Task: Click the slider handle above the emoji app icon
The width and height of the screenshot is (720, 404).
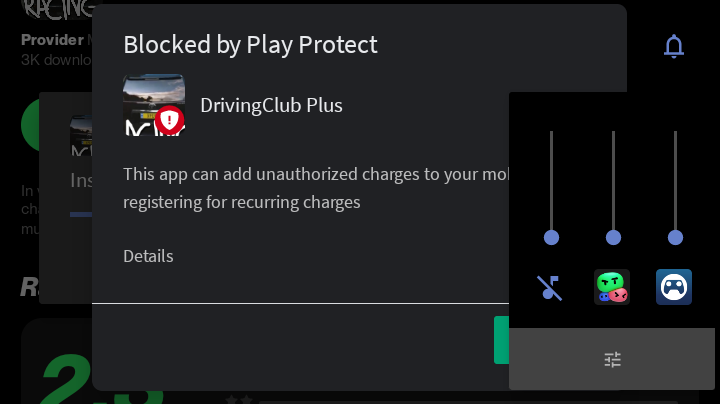Action: [613, 238]
